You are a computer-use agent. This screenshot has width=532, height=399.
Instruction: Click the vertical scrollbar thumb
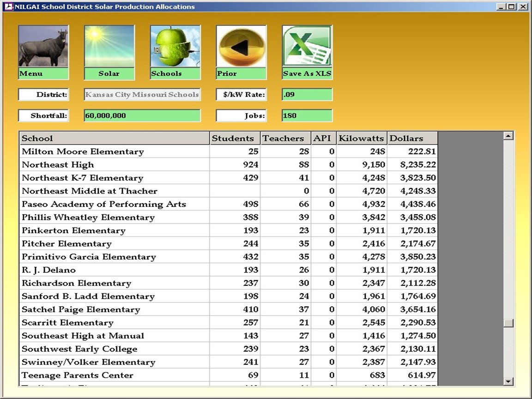pyautogui.click(x=508, y=323)
